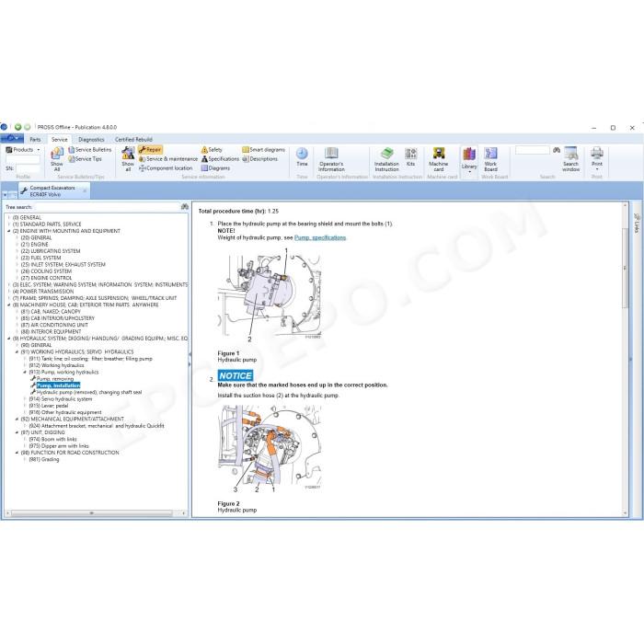Collapse (91) WORKING HYDRAULICS node

pyautogui.click(x=17, y=352)
